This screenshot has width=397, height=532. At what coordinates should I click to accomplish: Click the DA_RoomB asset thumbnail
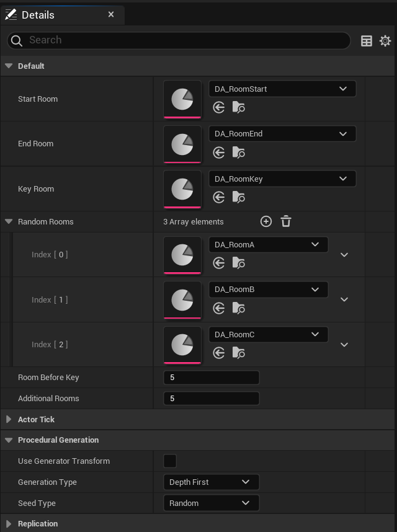point(182,300)
